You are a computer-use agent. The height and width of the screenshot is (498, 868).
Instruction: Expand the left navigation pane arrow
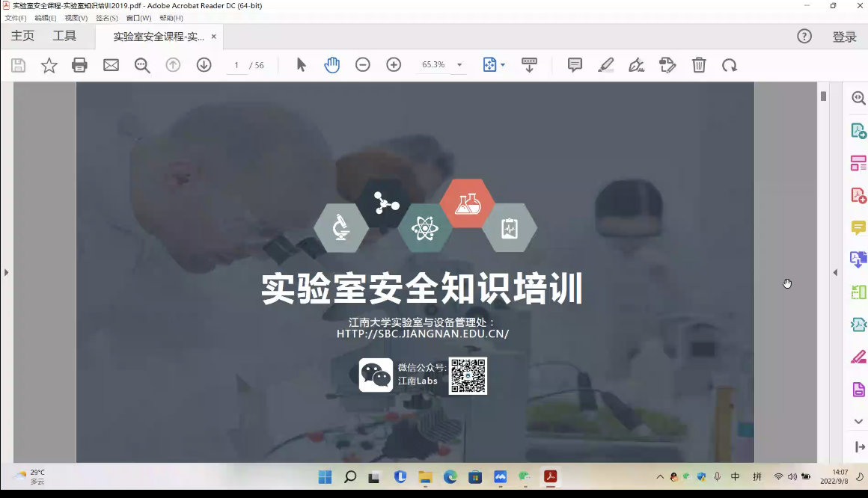pos(6,272)
